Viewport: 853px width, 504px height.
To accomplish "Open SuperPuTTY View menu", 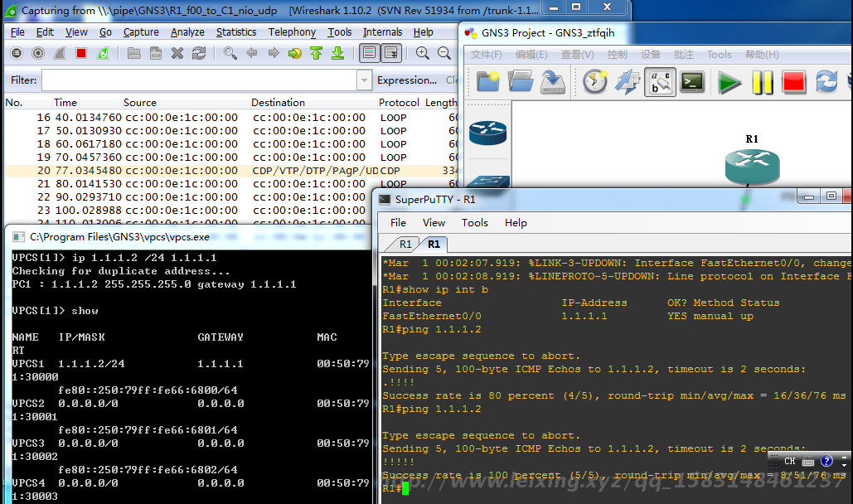I will pos(434,223).
